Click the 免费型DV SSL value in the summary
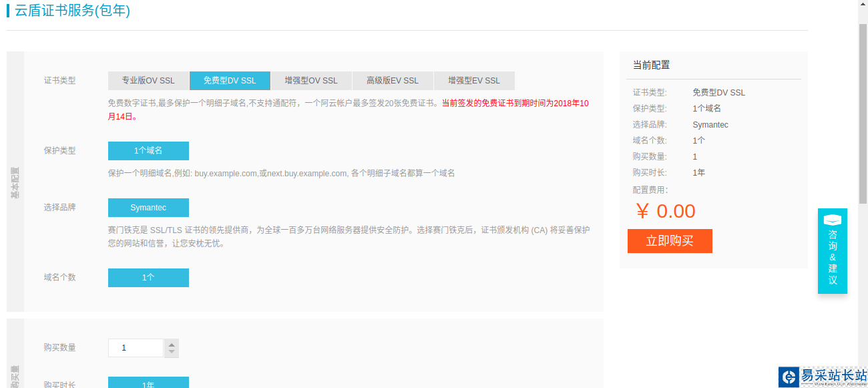 tap(718, 93)
